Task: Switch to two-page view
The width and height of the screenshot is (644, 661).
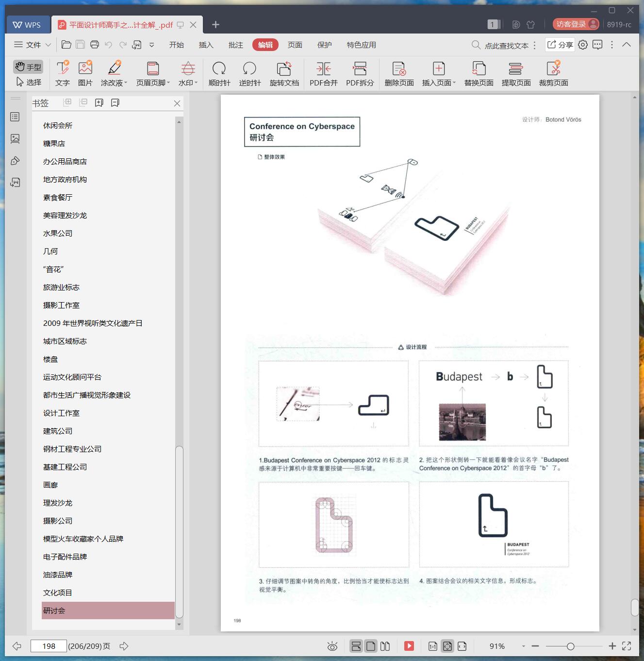Action: click(x=385, y=646)
